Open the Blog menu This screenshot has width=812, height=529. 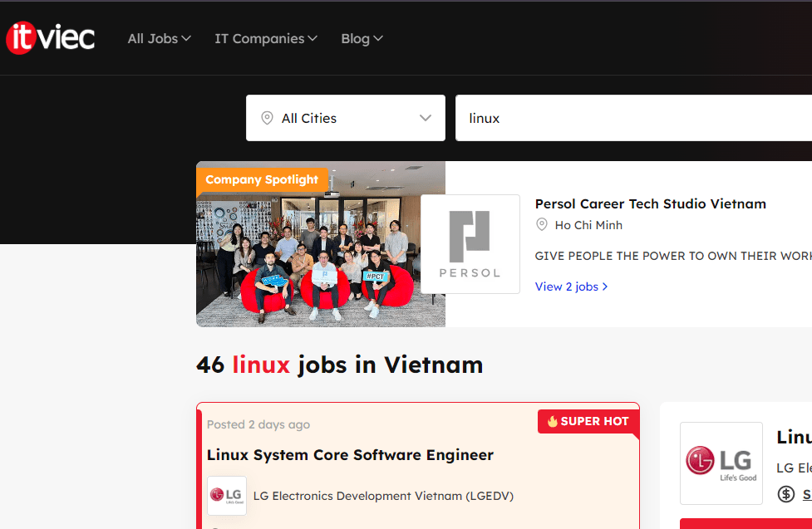click(362, 38)
